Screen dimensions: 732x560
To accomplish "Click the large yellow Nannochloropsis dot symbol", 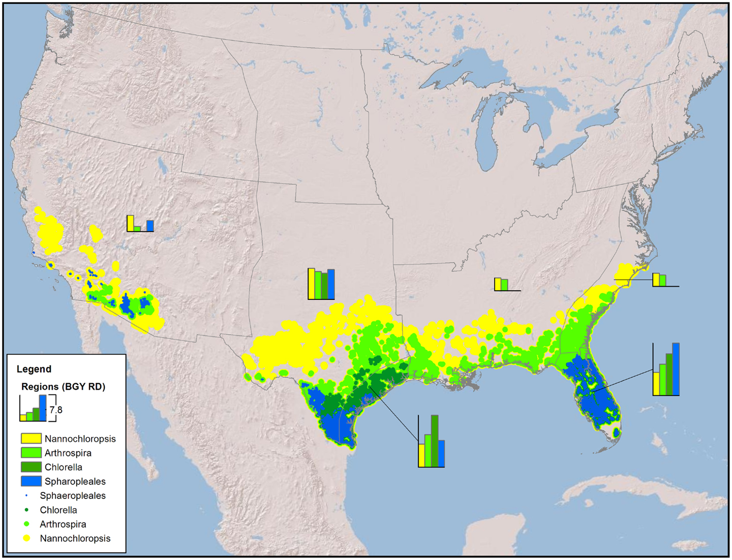I will 26,538.
